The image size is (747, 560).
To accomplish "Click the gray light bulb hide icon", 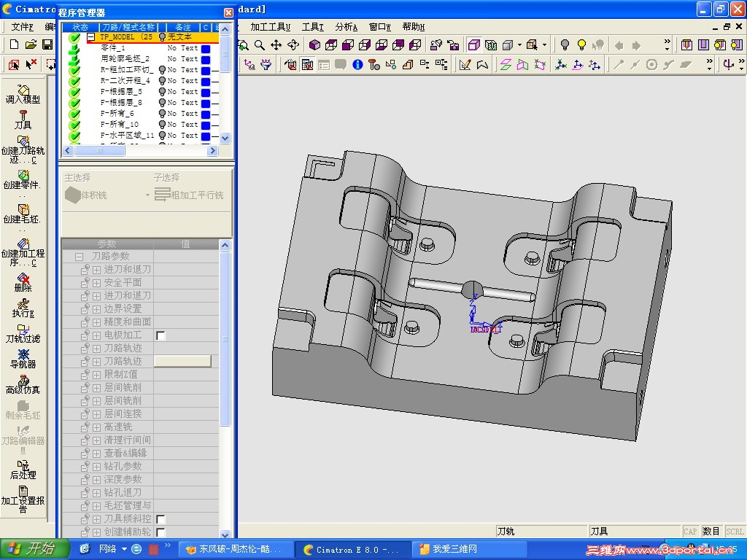I will click(x=565, y=45).
